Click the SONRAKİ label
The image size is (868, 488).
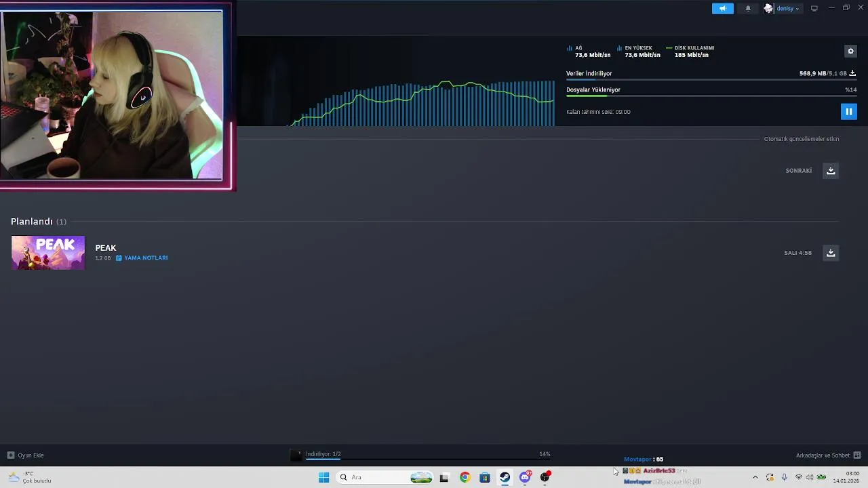pyautogui.click(x=799, y=171)
